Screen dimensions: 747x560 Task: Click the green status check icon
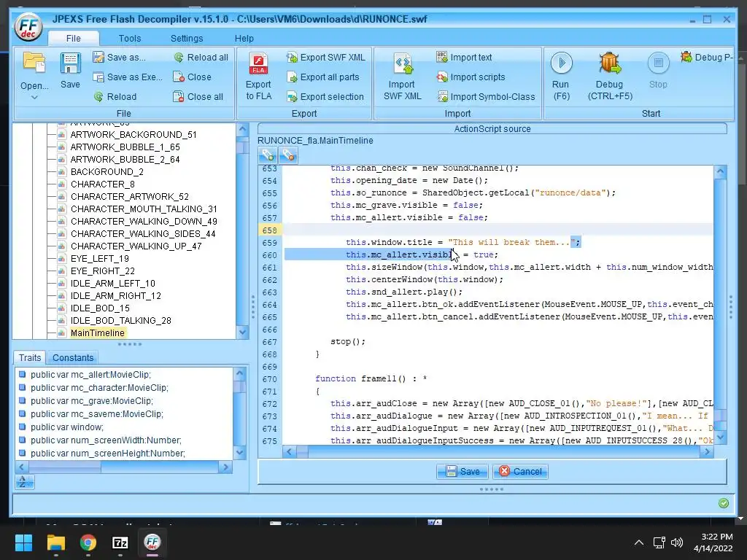(x=723, y=503)
